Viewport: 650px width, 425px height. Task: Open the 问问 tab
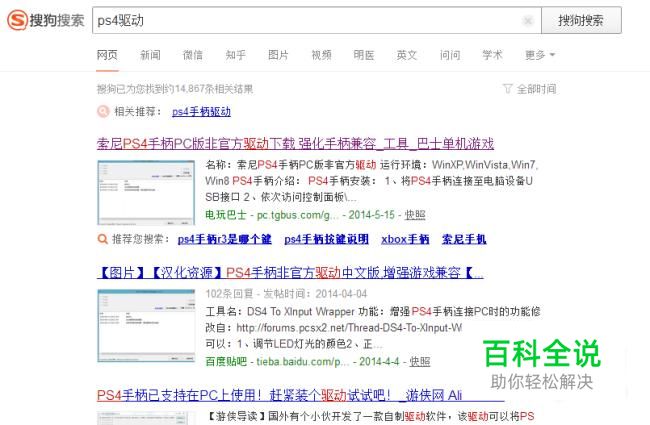(x=450, y=55)
